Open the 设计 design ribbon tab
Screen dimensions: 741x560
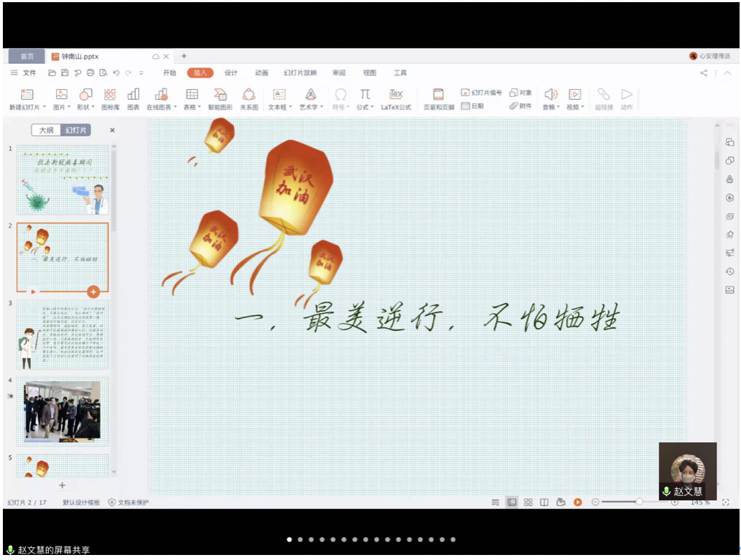230,73
